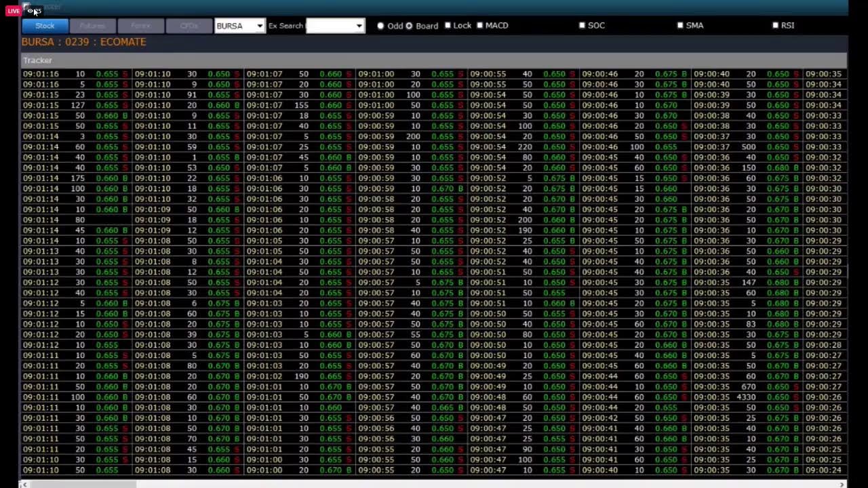
Task: Click the volume 83 cell at 09:00:35
Action: pyautogui.click(x=751, y=324)
